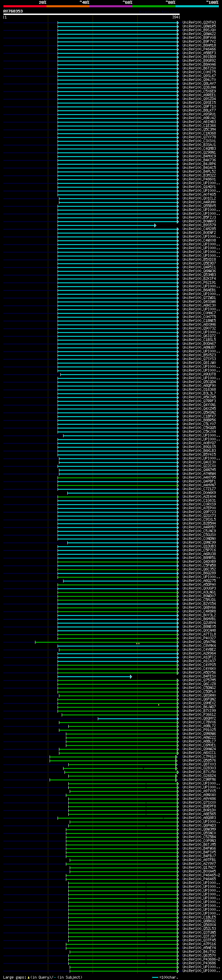The height and width of the screenshot is (980, 222).
Task: Click the UniRef100_Q9SEI5 entry
Action: (x=199, y=103)
